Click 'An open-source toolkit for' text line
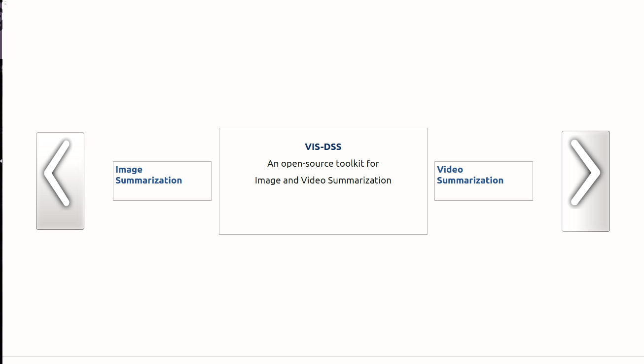The height and width of the screenshot is (364, 644). 323,163
